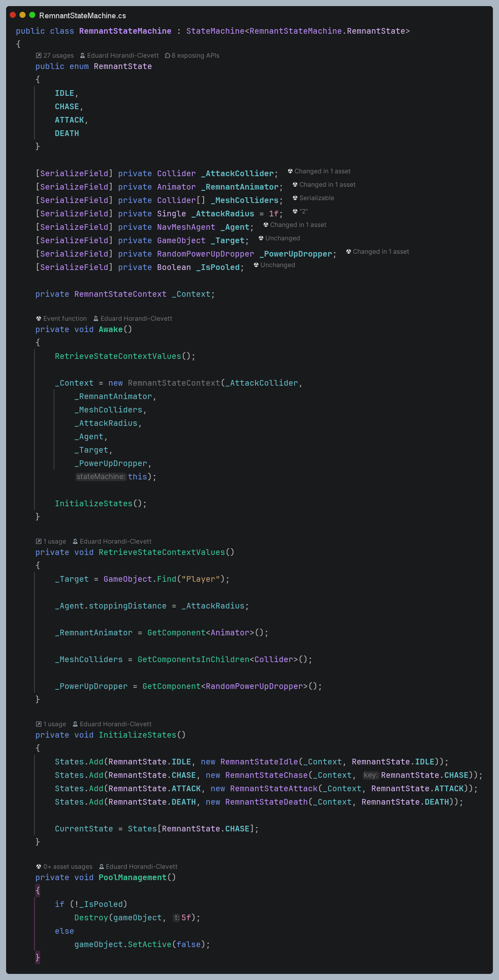Open "1 usage" above RetrieveStateContextValues
The image size is (499, 980).
pos(54,542)
